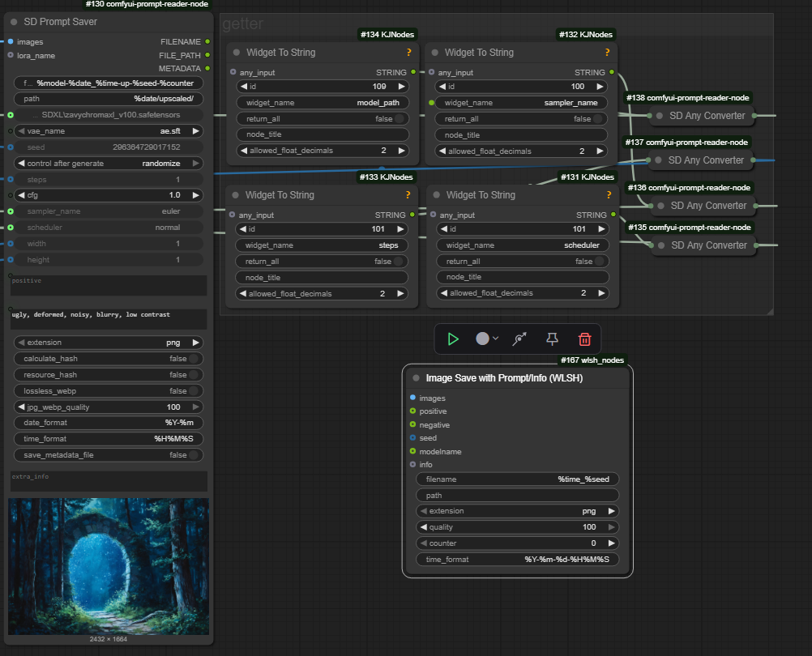Click the jpg_webp_quality value 100 slider

[x=109, y=407]
